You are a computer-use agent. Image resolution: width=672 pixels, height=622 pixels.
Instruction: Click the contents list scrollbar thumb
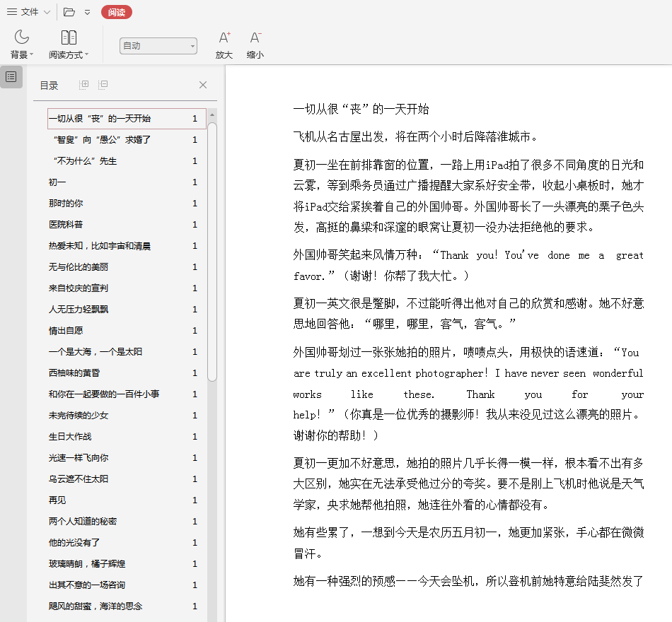[212, 247]
